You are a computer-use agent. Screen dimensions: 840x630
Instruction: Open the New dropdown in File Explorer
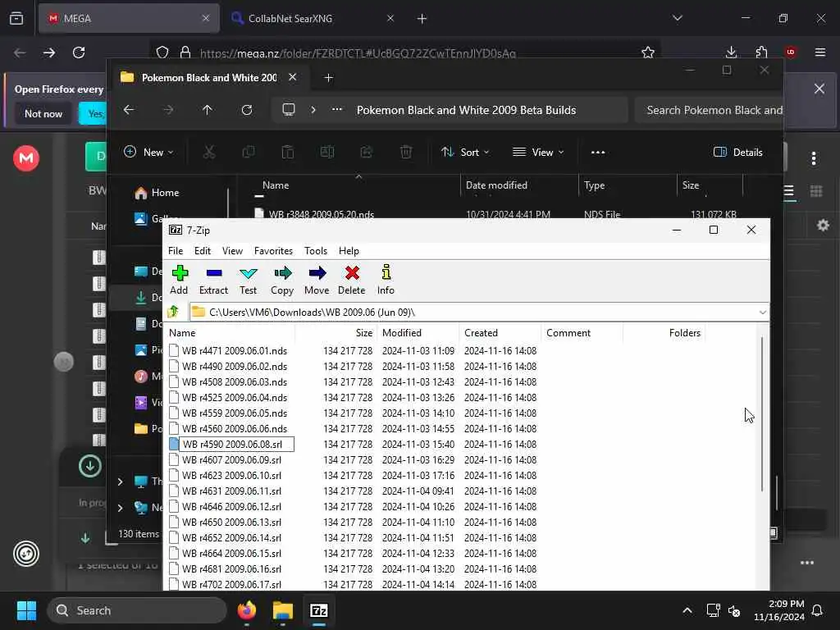tap(149, 152)
